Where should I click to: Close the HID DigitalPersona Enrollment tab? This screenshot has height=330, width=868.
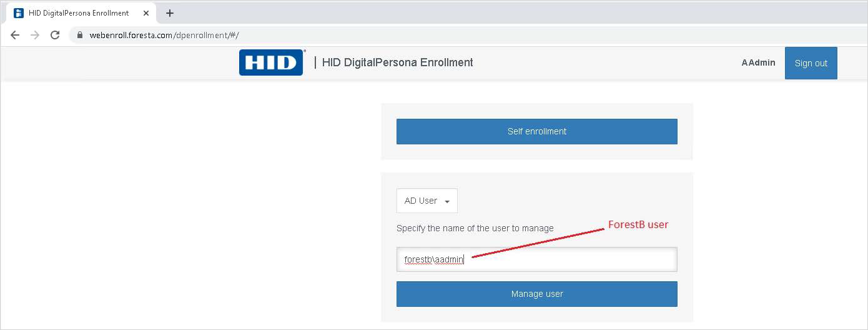pos(146,13)
